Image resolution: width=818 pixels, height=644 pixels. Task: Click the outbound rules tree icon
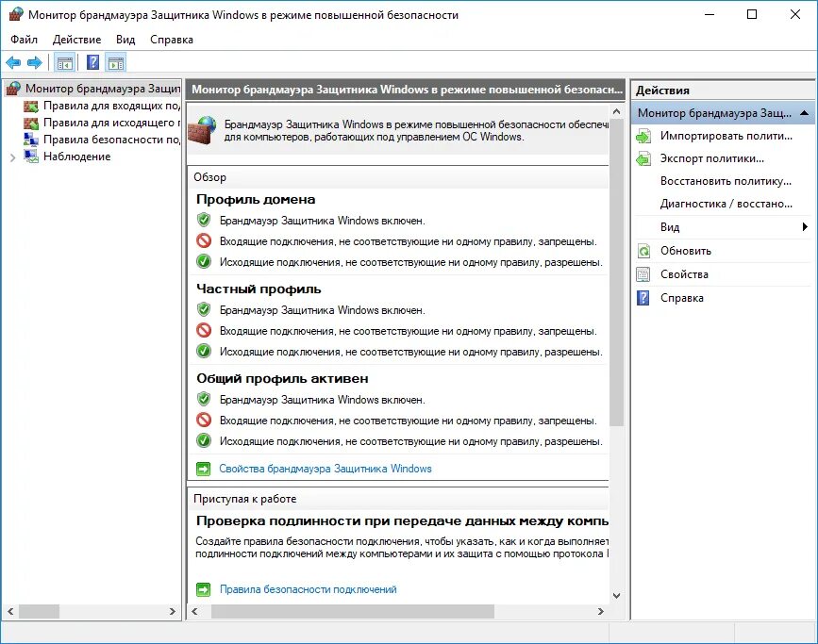[x=31, y=124]
